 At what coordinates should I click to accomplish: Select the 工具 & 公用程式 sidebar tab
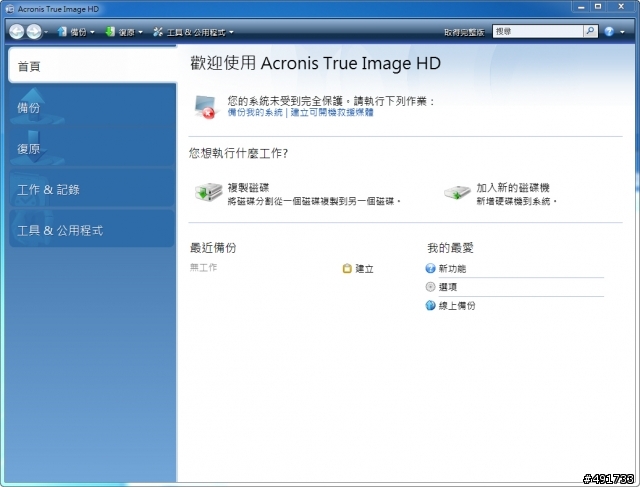click(92, 230)
